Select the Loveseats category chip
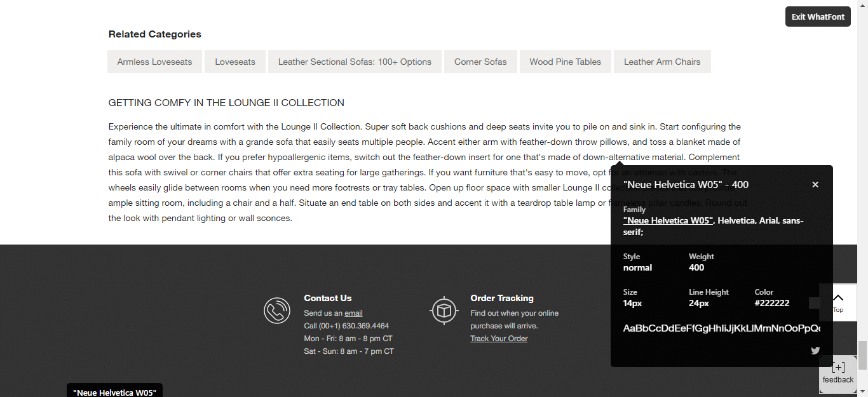Screen dimensions: 868x397 coord(235,62)
